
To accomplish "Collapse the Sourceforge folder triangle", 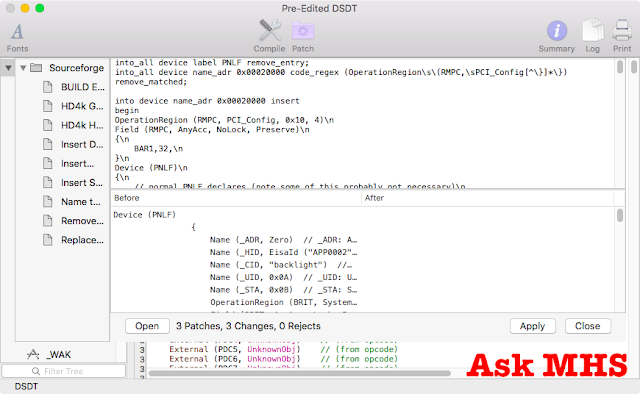I will click(23, 68).
